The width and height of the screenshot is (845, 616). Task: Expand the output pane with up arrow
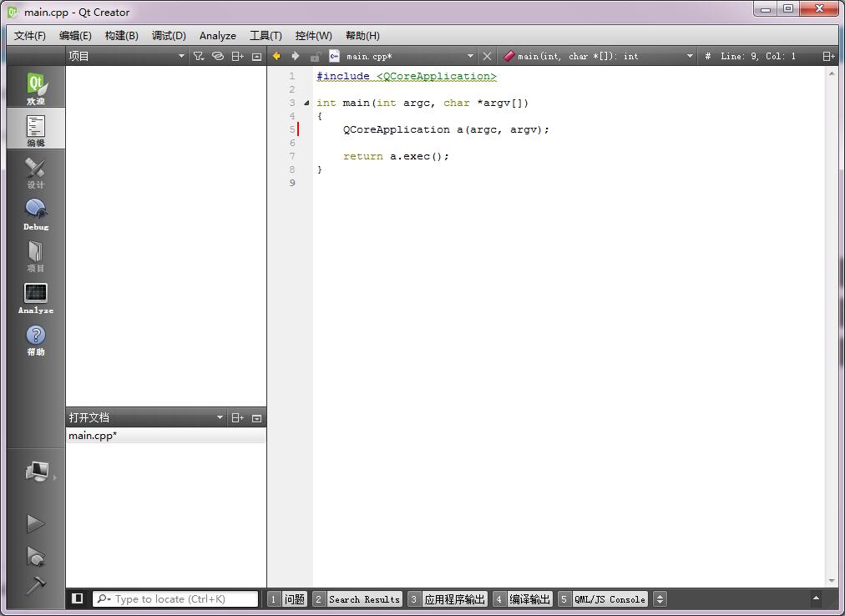point(816,598)
